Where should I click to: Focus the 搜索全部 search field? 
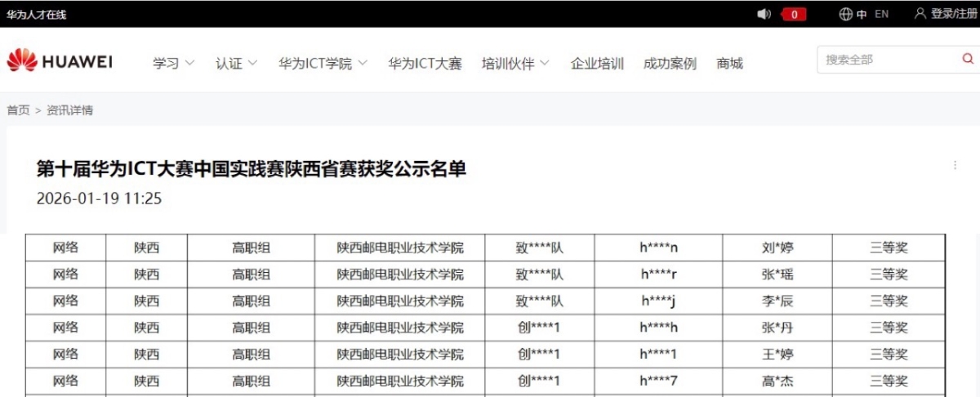pos(886,60)
